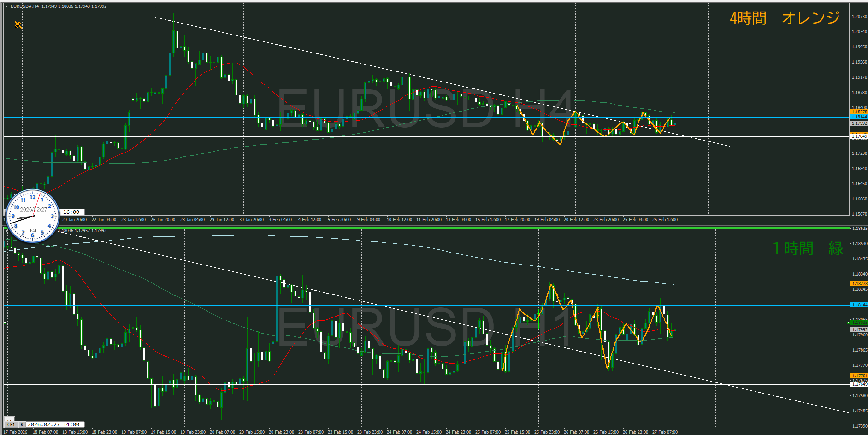Image resolution: width=868 pixels, height=435 pixels.
Task: Click the orange pencil drawing icon
Action: (18, 25)
